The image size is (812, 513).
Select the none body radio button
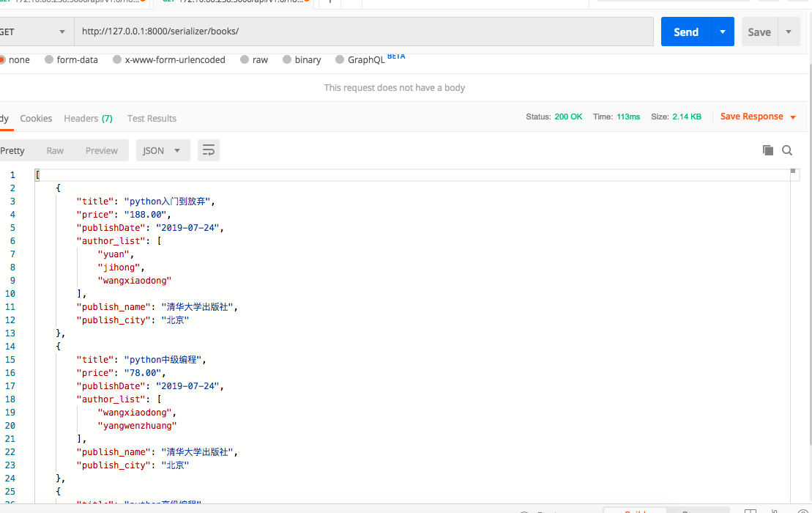(x=1, y=59)
